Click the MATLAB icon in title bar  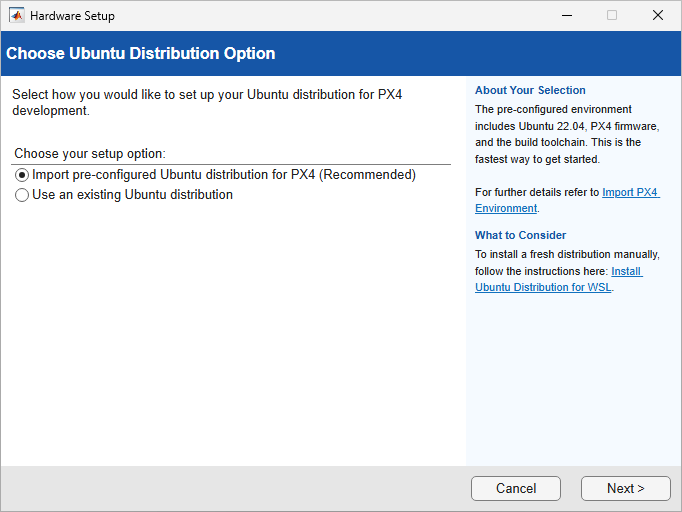coord(17,15)
